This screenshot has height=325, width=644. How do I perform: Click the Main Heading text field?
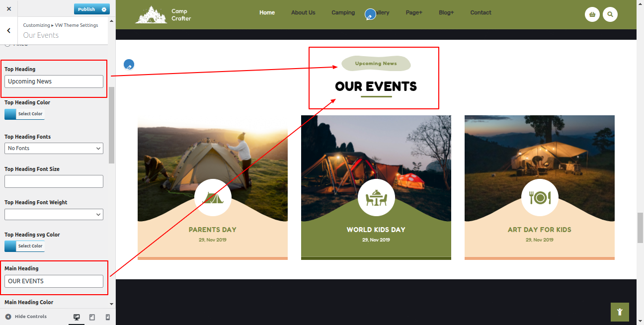54,281
